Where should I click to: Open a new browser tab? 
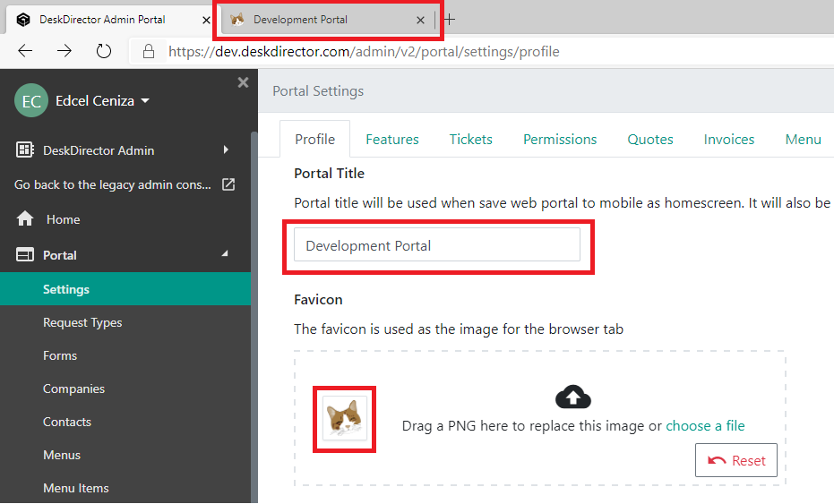point(450,20)
